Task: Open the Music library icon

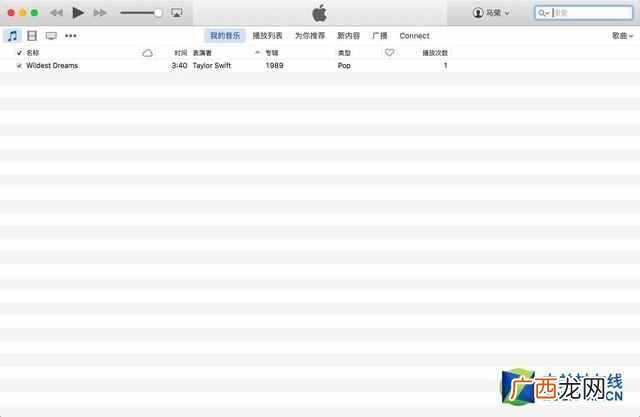Action: pyautogui.click(x=12, y=36)
